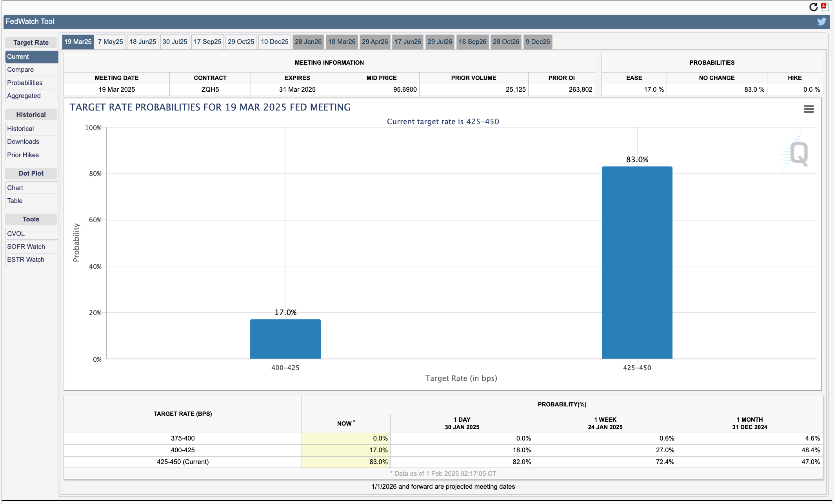836x504 pixels.
Task: Select the projected 28 Jan26 tab
Action: pyautogui.click(x=308, y=42)
